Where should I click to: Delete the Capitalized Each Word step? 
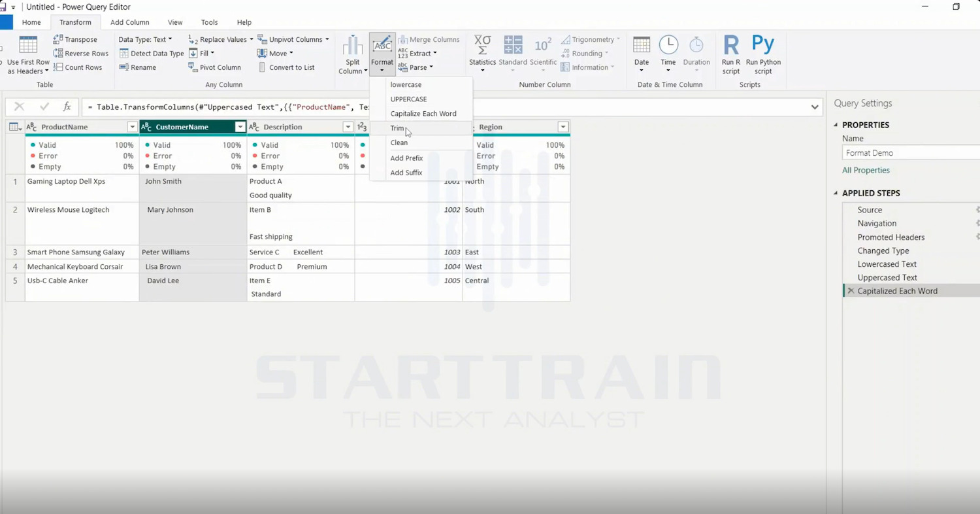[x=851, y=291]
